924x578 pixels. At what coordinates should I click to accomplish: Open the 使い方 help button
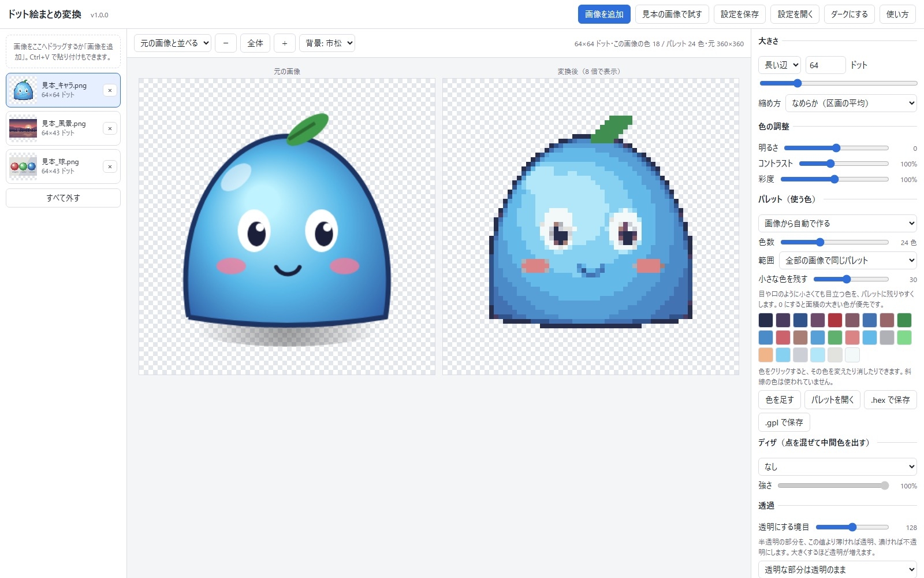click(897, 14)
